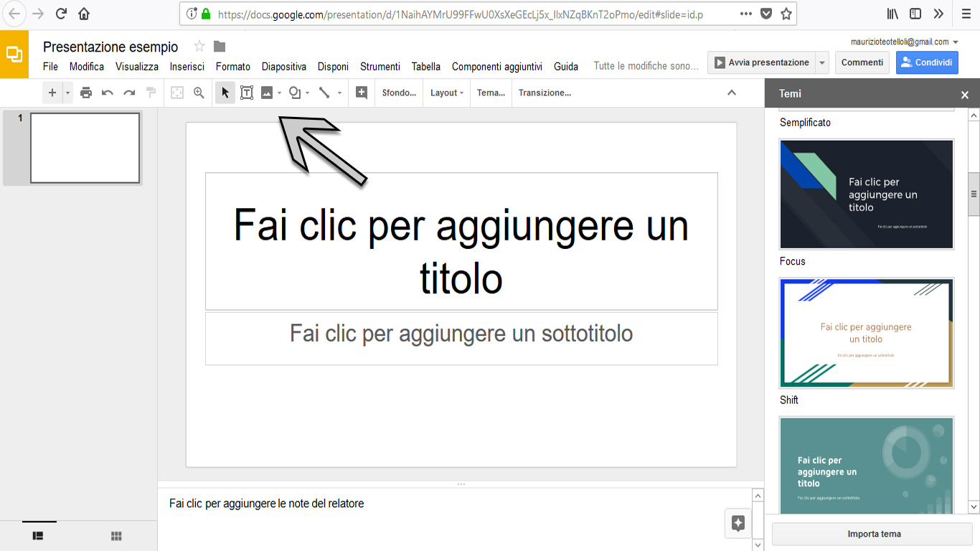Click the redo arrow icon
980x551 pixels.
pos(129,93)
